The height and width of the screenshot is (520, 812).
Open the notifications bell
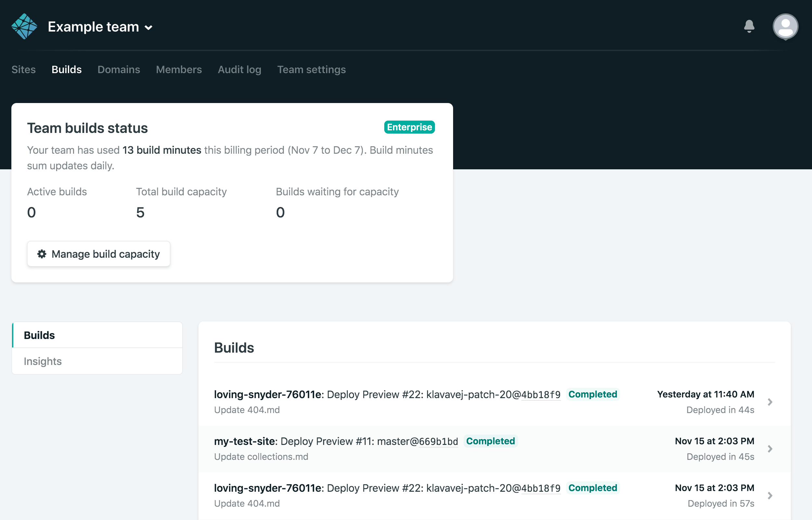tap(749, 26)
